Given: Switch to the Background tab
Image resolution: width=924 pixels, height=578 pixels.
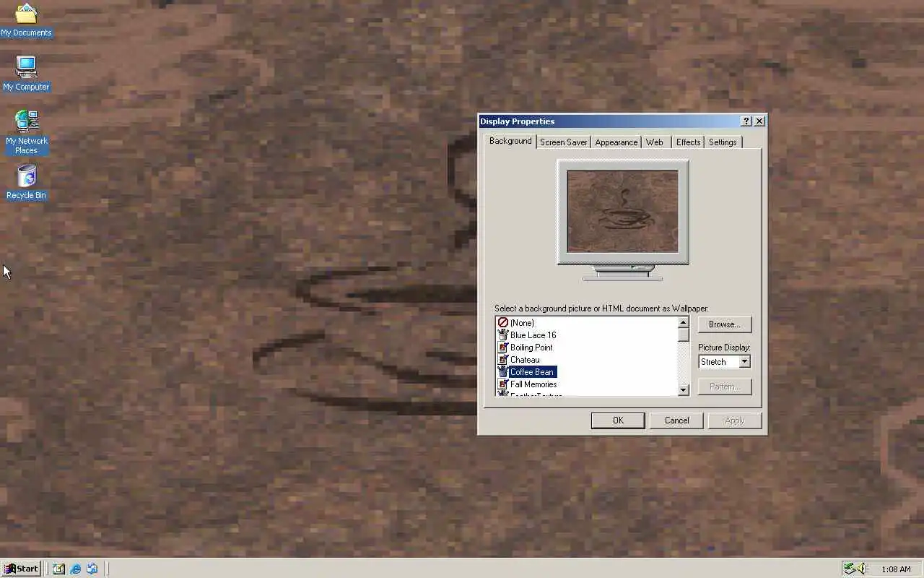Looking at the screenshot, I should [510, 141].
